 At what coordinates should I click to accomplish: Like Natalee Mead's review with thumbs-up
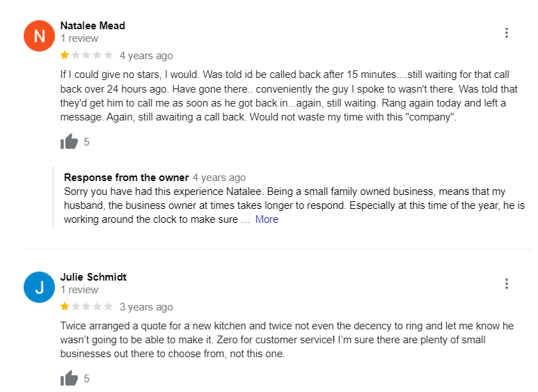[69, 142]
